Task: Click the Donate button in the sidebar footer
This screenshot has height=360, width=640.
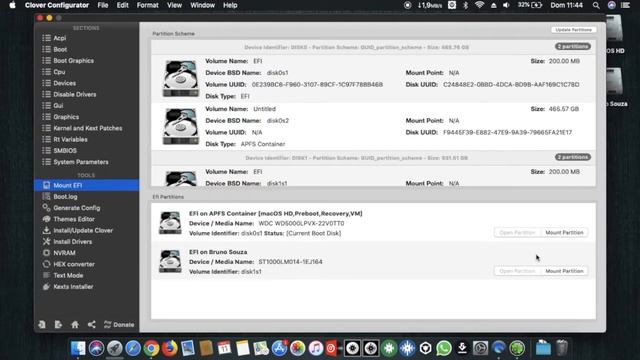Action: (x=119, y=324)
